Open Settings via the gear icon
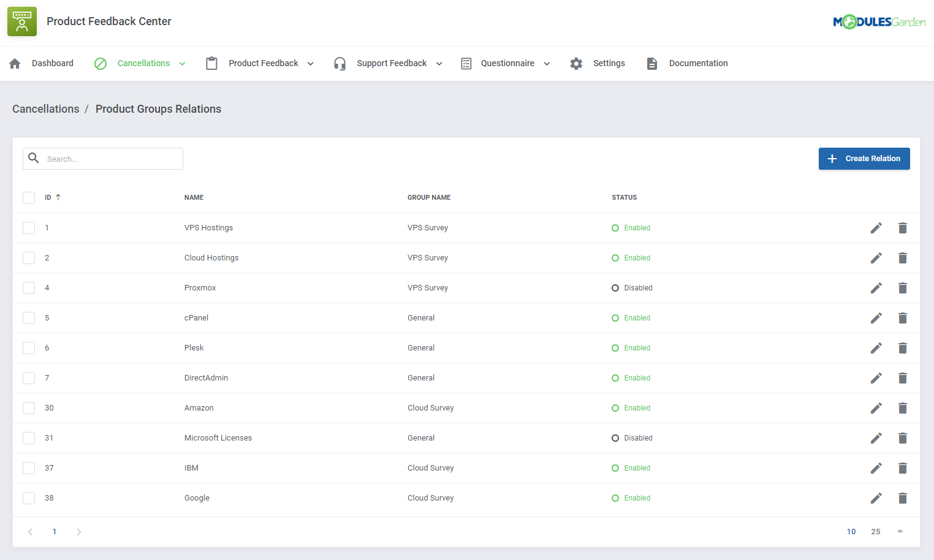The width and height of the screenshot is (934, 560). tap(576, 63)
